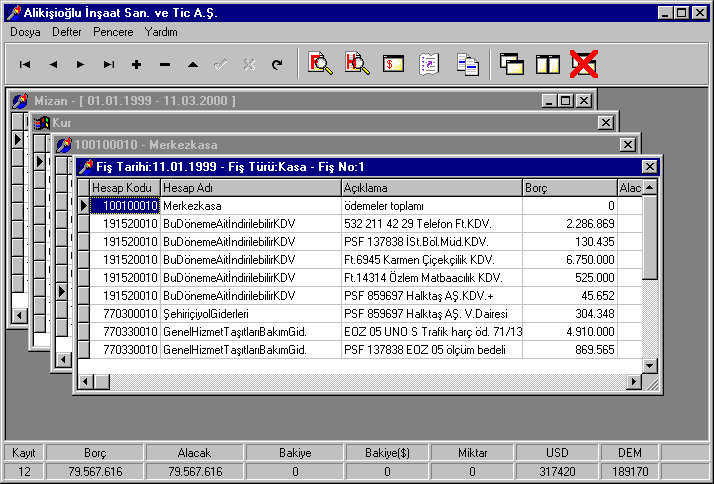Close the Fiş Tarihi window
714x484 pixels.
[x=650, y=167]
